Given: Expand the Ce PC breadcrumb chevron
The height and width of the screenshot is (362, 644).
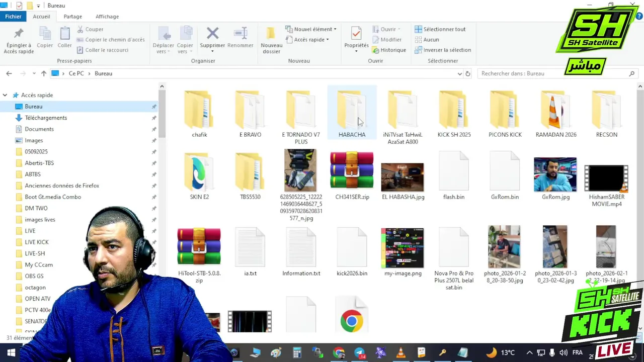Looking at the screenshot, I should tap(90, 73).
